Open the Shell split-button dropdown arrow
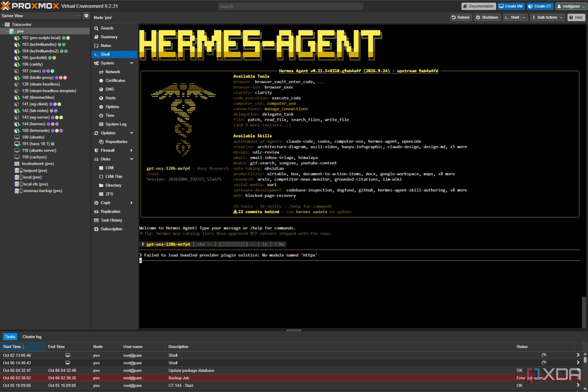588x392 pixels. click(524, 17)
